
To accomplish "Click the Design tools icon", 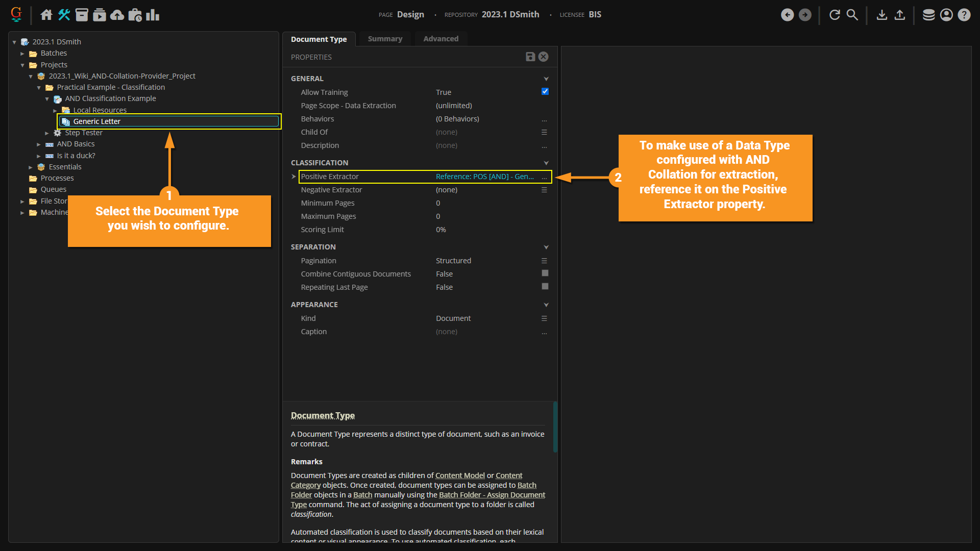I will pyautogui.click(x=64, y=15).
